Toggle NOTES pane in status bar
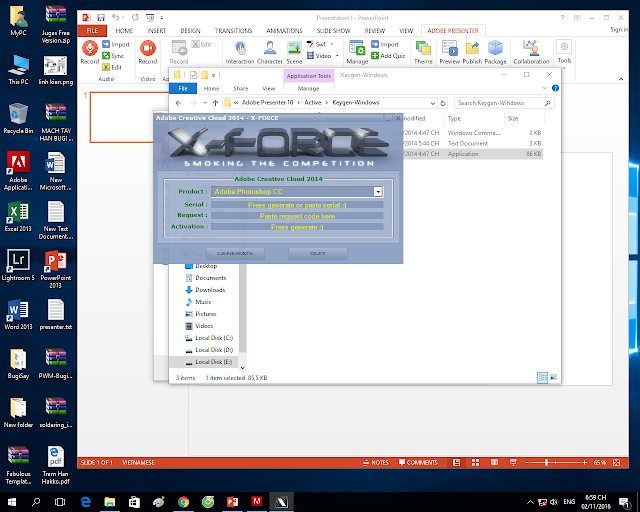The height and width of the screenshot is (512, 640). (376, 463)
